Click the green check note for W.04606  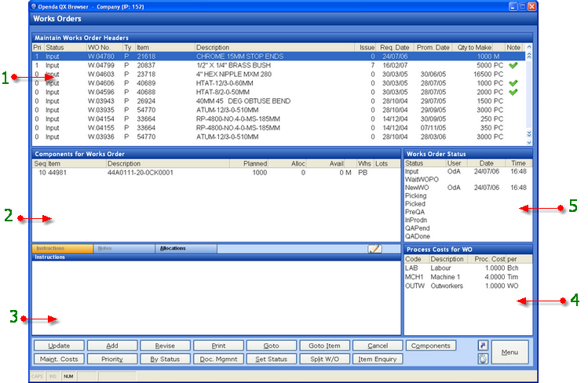pos(513,83)
